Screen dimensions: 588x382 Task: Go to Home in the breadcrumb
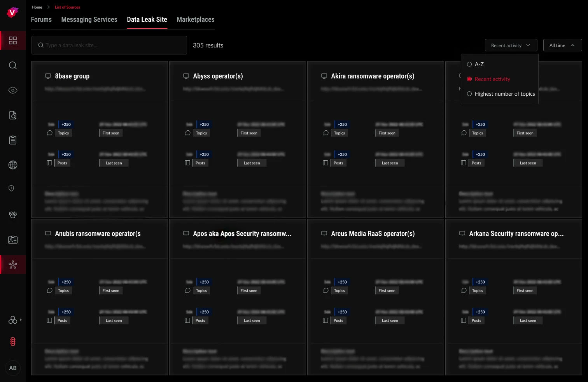point(37,7)
